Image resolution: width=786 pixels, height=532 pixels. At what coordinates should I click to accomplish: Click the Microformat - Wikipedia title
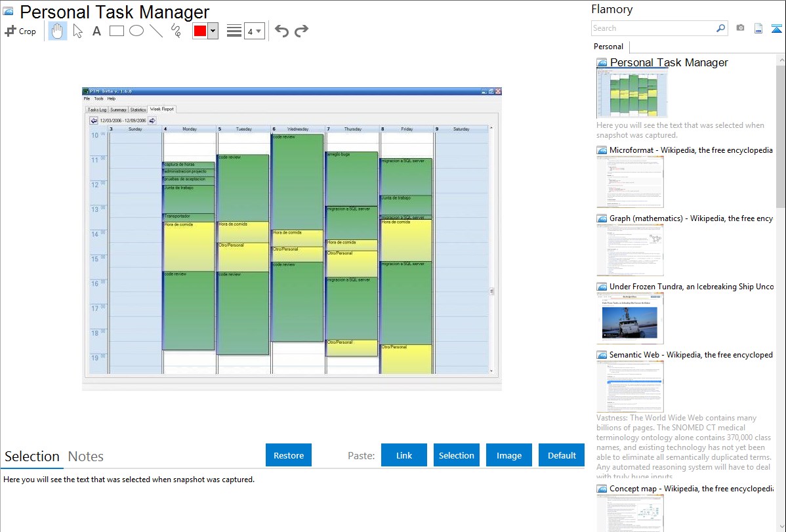click(x=691, y=150)
